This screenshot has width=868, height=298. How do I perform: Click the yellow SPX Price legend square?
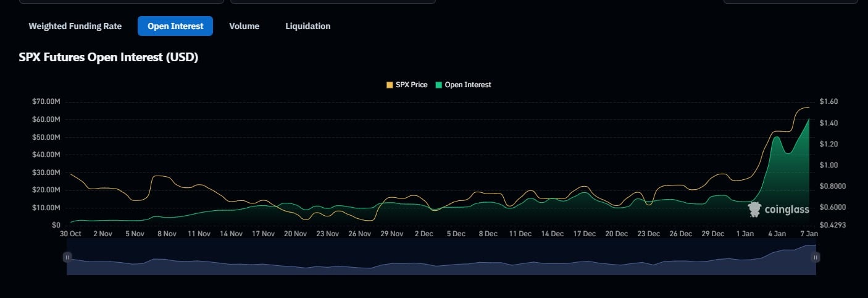[390, 85]
